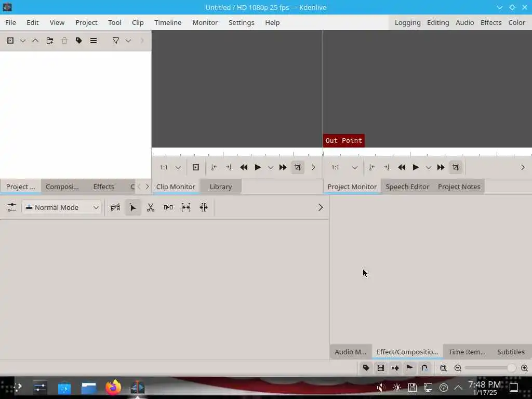Open the Subtitles tab
The image size is (532, 399).
click(x=511, y=352)
